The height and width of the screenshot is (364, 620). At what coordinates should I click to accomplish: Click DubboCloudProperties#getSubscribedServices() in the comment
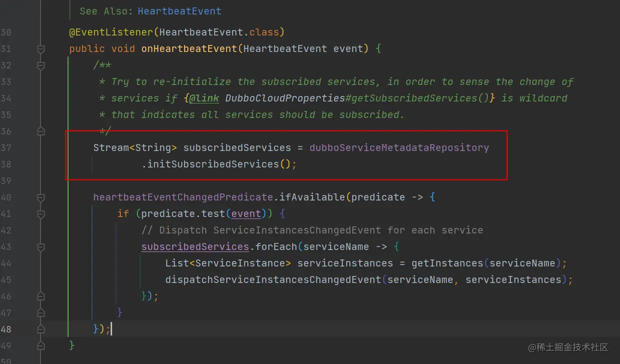point(357,98)
